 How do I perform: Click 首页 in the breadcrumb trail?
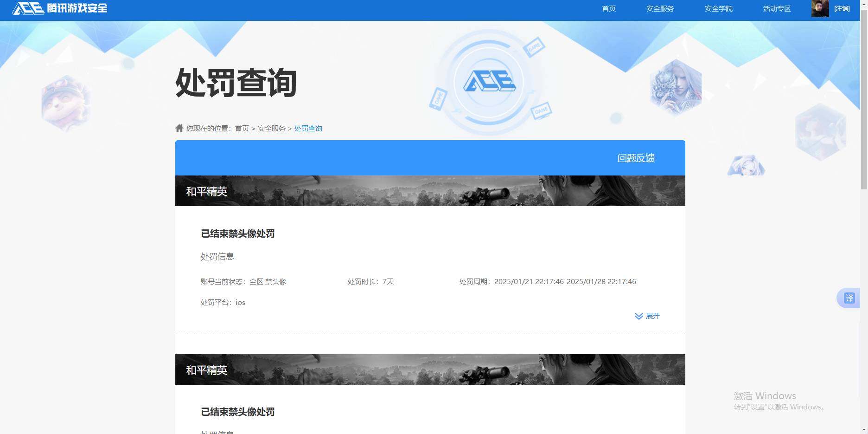[242, 128]
